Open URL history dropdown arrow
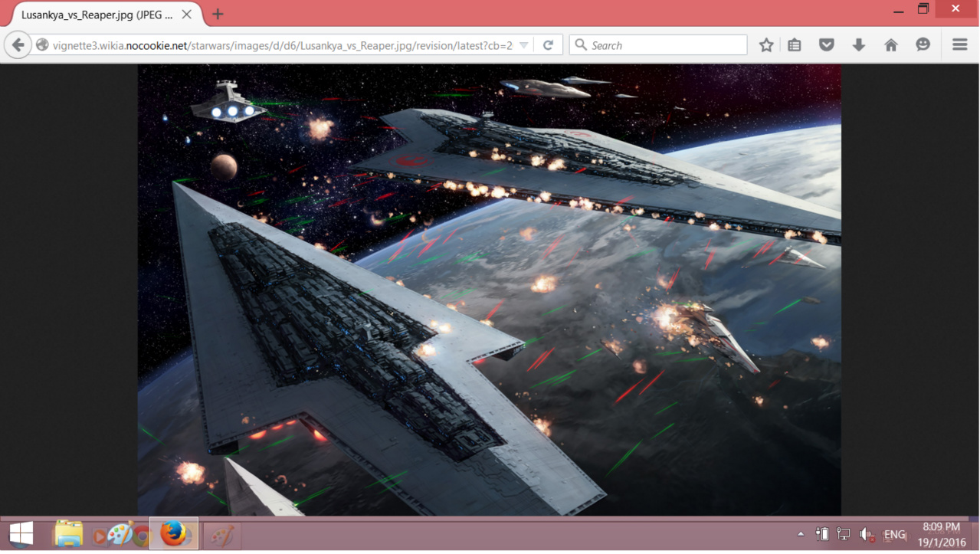 tap(524, 45)
